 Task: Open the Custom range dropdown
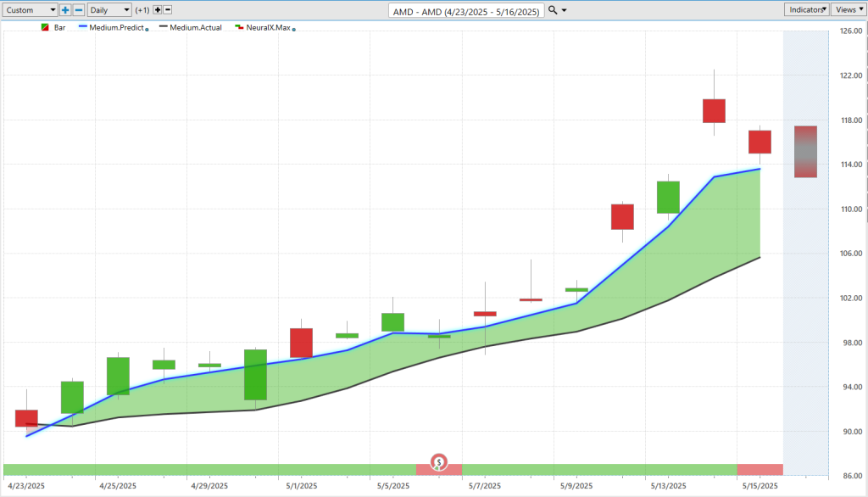pos(30,10)
